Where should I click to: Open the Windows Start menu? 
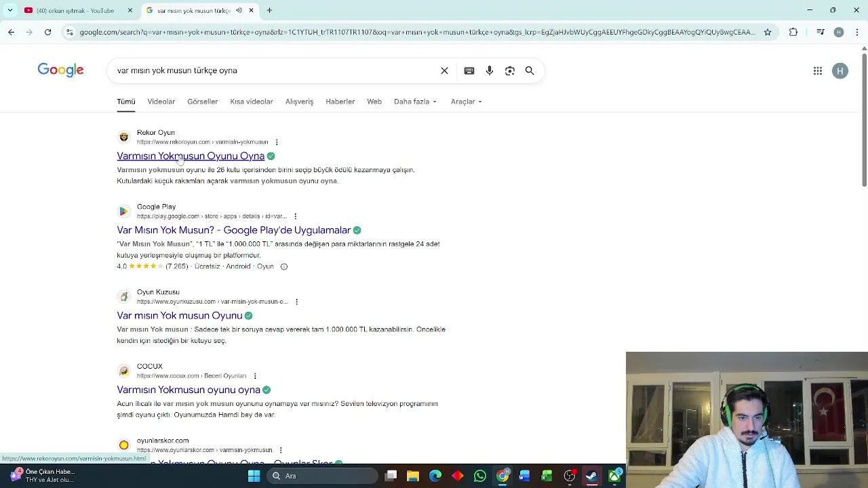(254, 476)
